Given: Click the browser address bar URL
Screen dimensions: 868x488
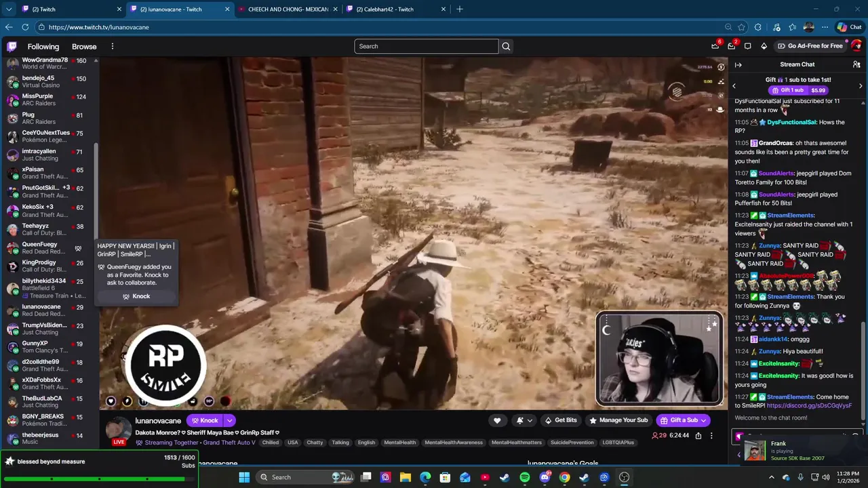Looking at the screenshot, I should tap(98, 27).
